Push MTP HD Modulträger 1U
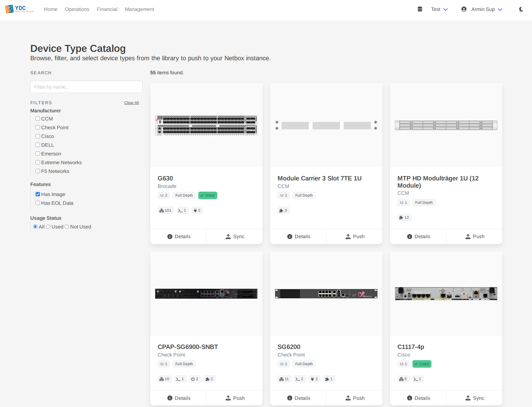Image resolution: width=532 pixels, height=407 pixels. point(474,237)
